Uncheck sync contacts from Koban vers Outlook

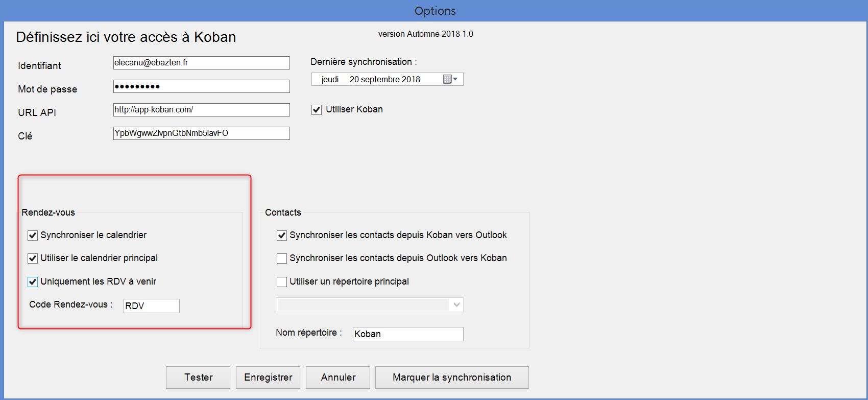(x=282, y=236)
